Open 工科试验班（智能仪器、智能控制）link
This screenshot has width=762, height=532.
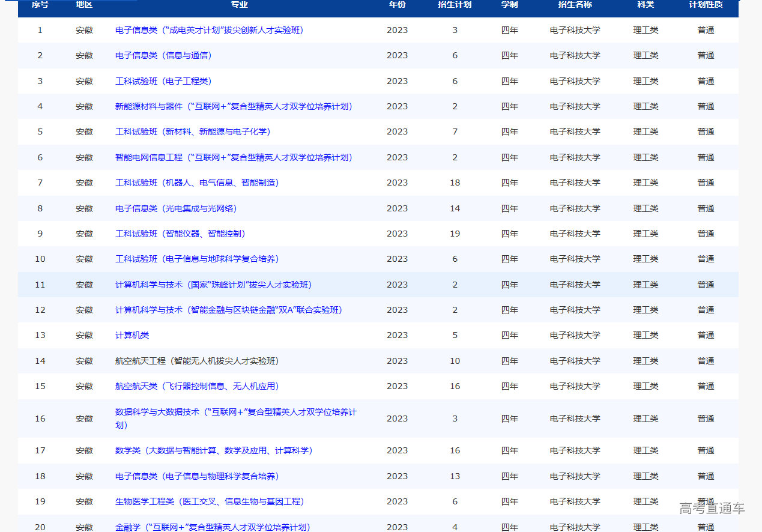(x=180, y=234)
